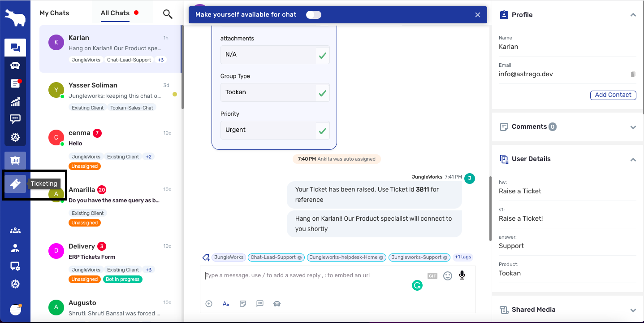Open the bot icon in sidebar
This screenshot has height=323, width=644.
click(x=15, y=65)
